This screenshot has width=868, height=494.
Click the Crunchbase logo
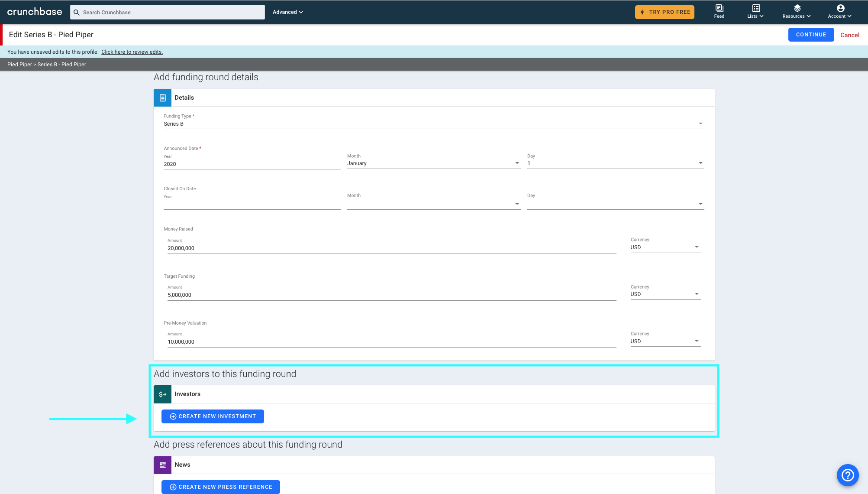[x=35, y=12]
